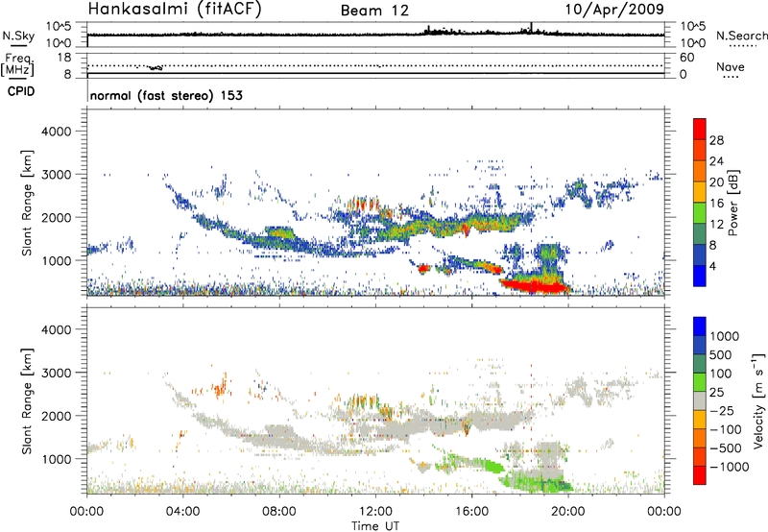Click the Slant Range label of velocity panel
This screenshot has width=768, height=532.
(x=27, y=401)
